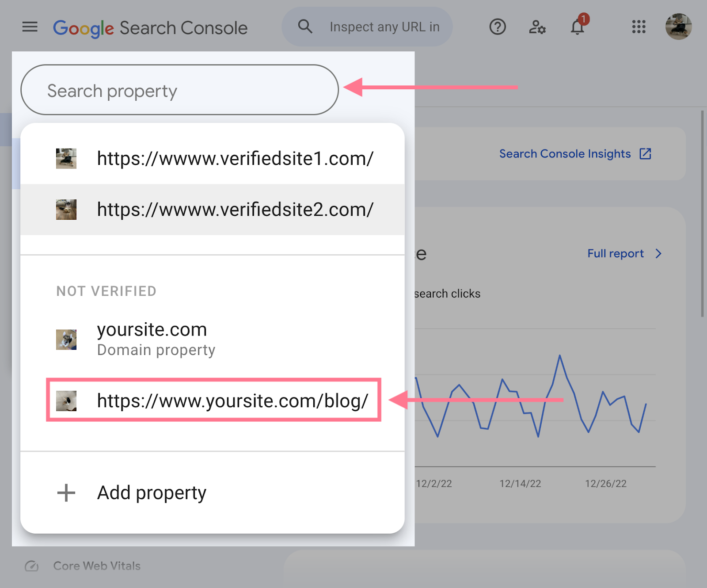
Task: Open the navigation hamburger menu
Action: (x=30, y=27)
